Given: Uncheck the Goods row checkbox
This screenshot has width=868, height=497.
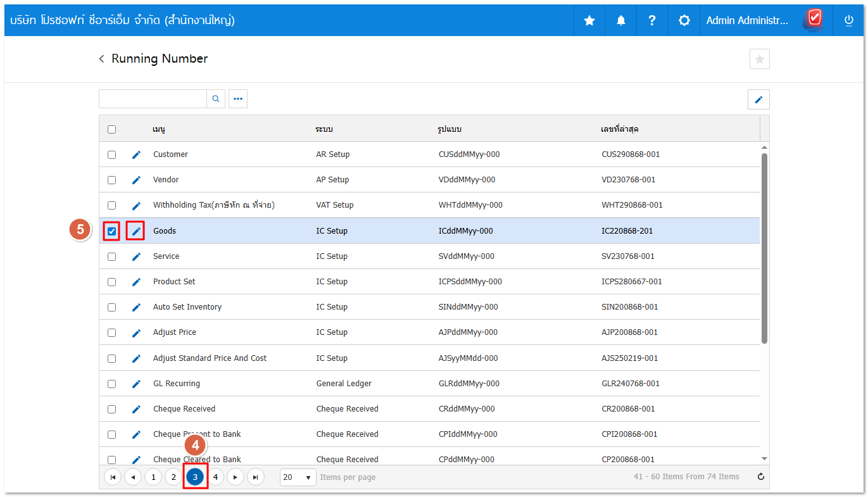Looking at the screenshot, I should tap(111, 231).
